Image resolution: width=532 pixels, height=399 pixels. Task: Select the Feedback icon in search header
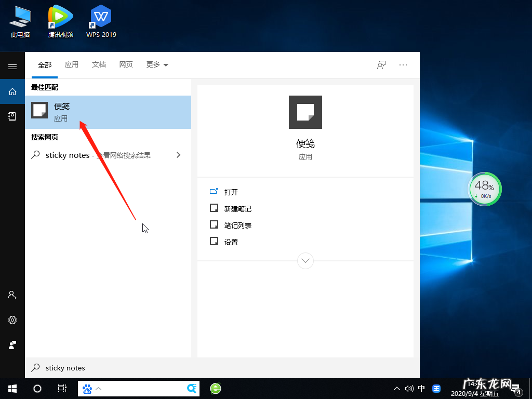click(x=381, y=64)
